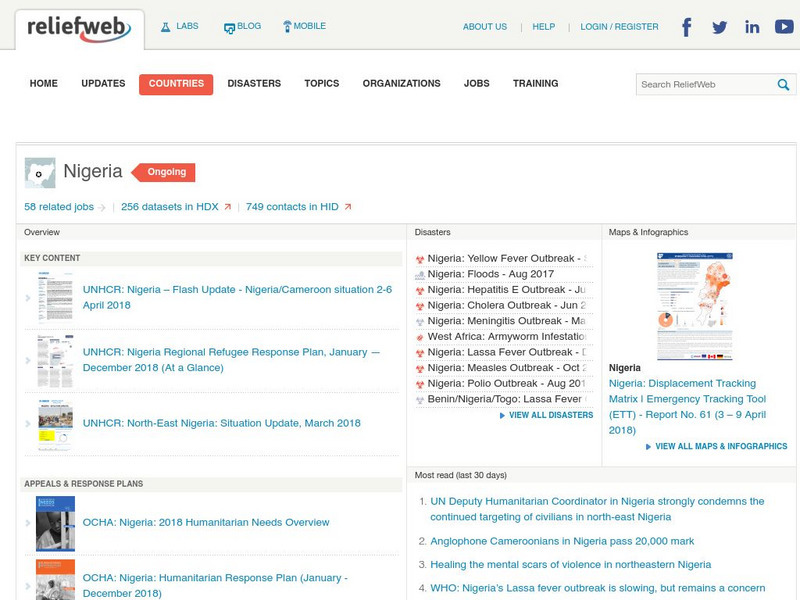Click triangle before View All Maps & Infographics
This screenshot has height=600, width=800.
[648, 447]
